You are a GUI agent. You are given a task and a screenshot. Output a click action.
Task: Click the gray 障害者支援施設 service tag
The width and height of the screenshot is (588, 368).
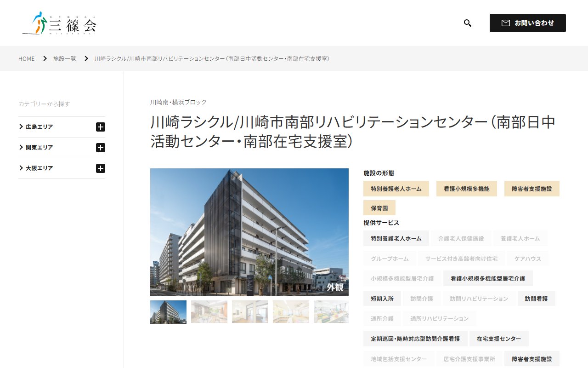[532, 359]
